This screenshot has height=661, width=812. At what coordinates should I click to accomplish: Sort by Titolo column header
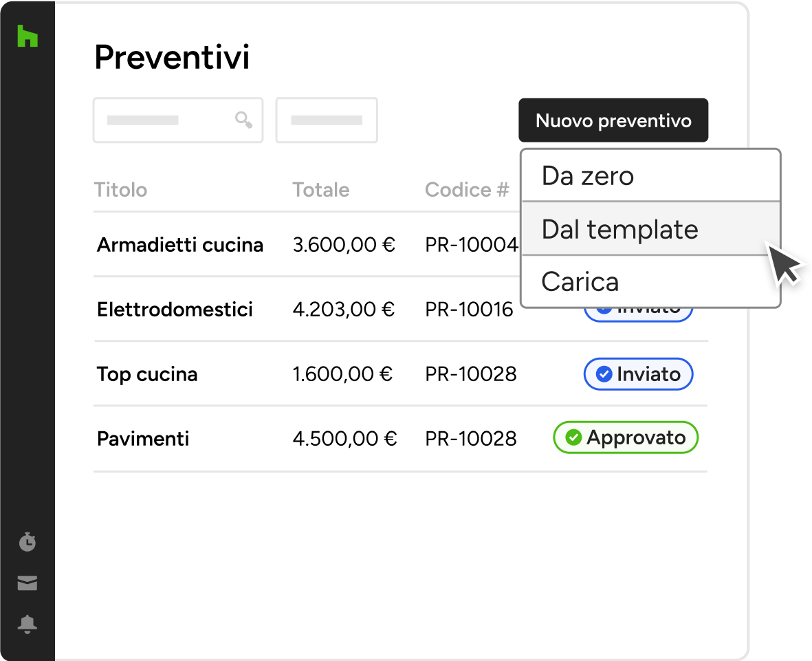pos(120,190)
